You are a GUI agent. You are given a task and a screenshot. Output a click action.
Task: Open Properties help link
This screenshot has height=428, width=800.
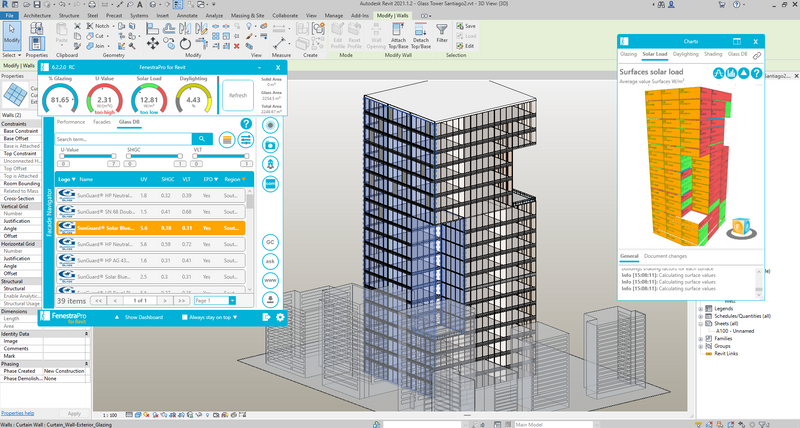coord(17,413)
